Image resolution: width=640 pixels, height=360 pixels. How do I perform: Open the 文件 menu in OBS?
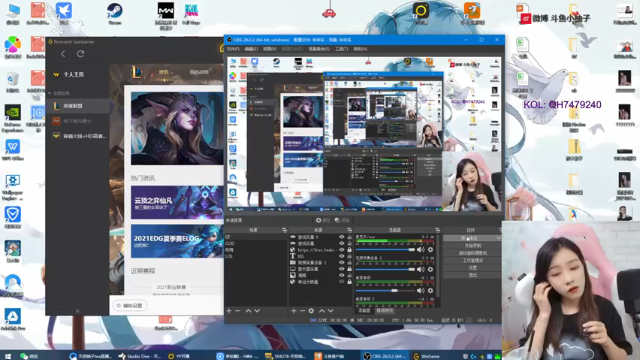[233, 49]
